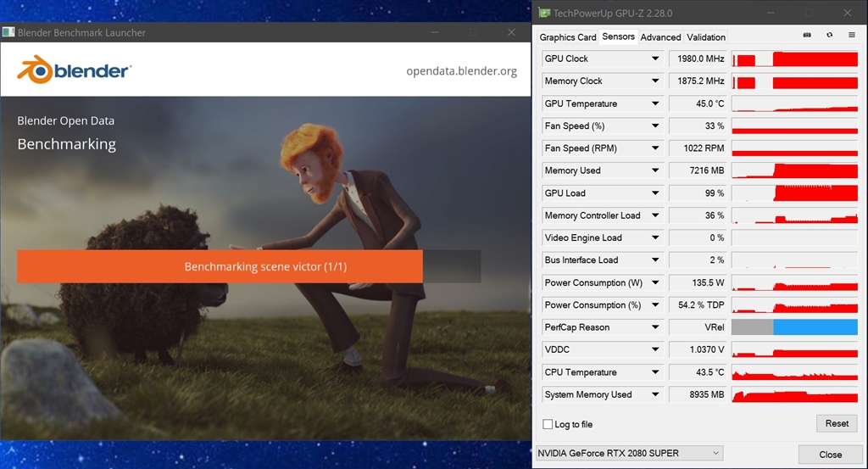This screenshot has width=868, height=469.
Task: Click the Blender Benchmark Launcher title icon
Action: 8,32
